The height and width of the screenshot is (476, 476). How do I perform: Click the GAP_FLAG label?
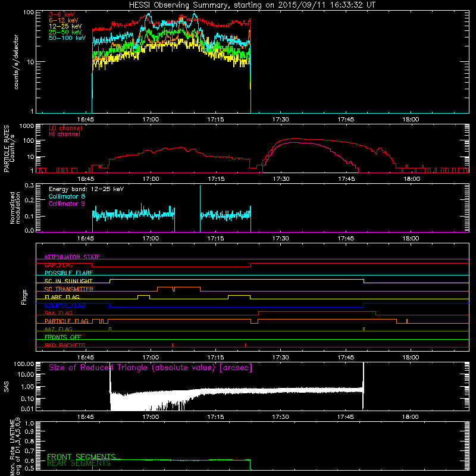(58, 265)
